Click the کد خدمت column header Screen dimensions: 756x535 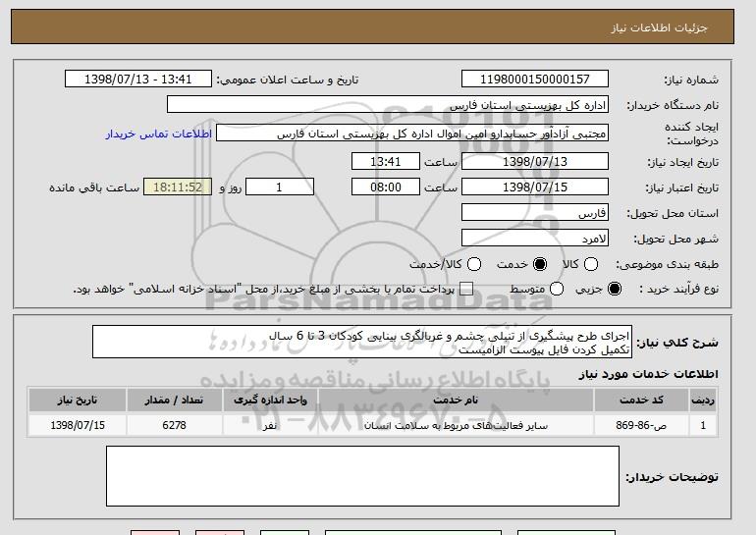[x=641, y=401]
